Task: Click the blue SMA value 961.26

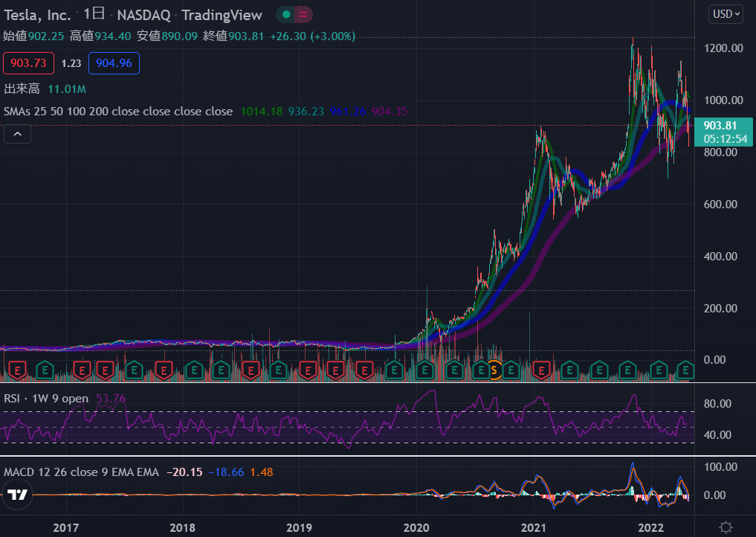Action: pos(348,112)
